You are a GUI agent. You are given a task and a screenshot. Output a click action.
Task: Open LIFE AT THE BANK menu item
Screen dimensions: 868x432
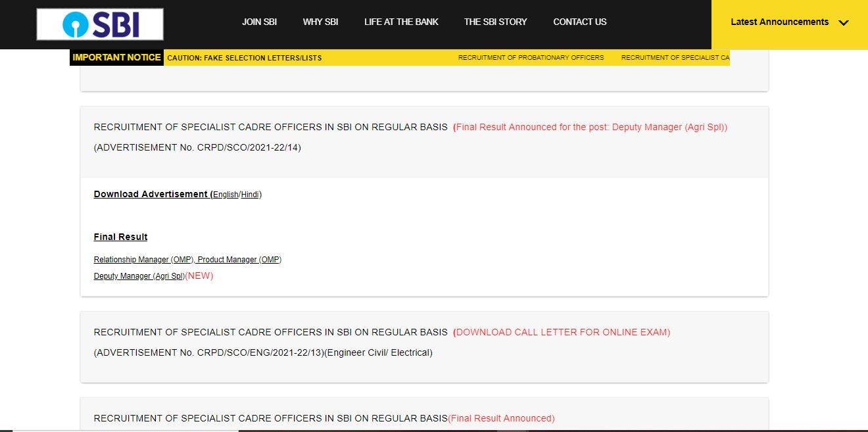click(401, 22)
